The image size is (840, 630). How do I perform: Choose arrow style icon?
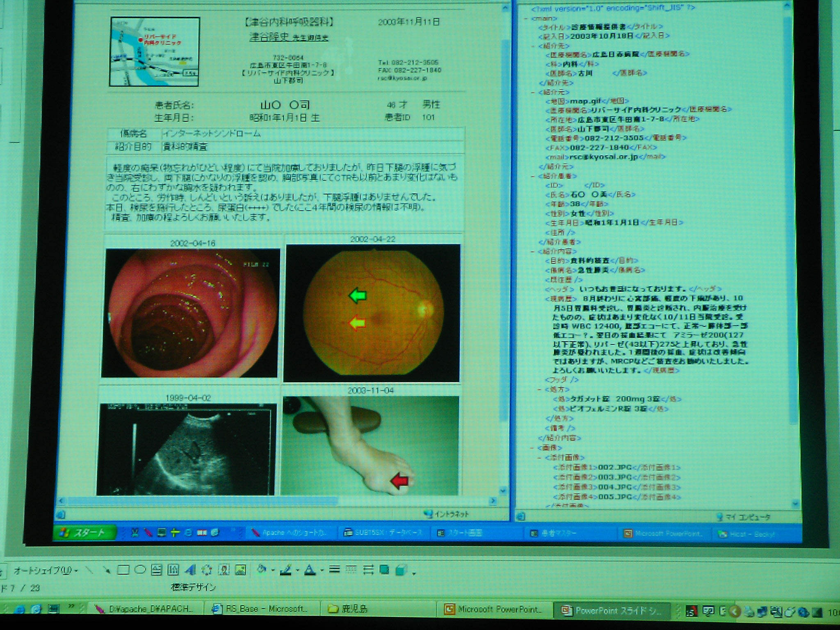[x=368, y=570]
